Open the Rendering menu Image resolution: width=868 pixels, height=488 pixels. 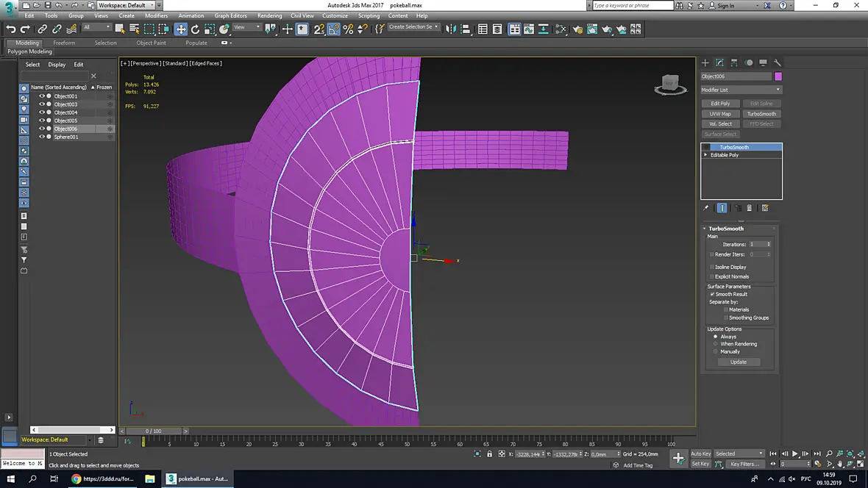[269, 15]
